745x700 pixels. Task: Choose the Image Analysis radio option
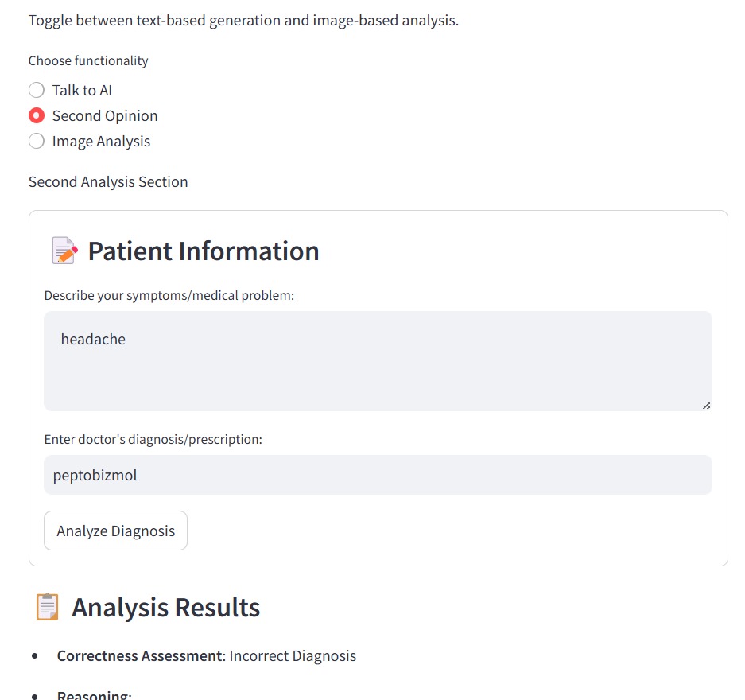point(37,142)
